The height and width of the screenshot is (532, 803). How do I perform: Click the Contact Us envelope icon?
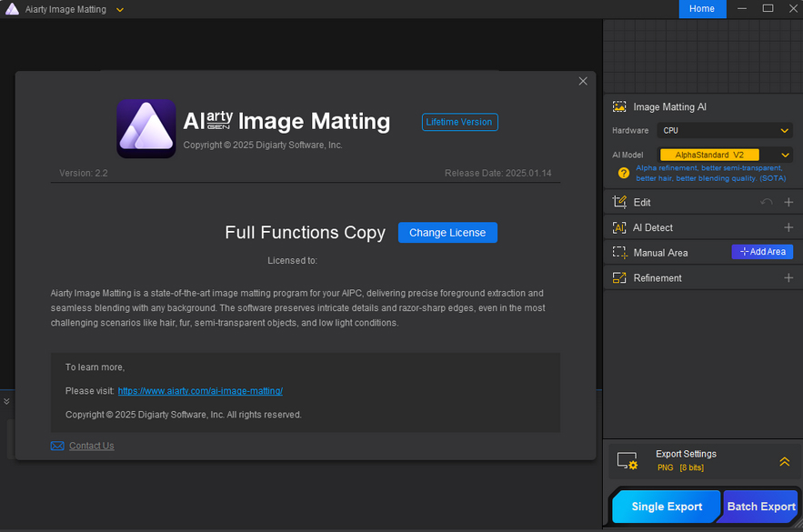click(57, 446)
